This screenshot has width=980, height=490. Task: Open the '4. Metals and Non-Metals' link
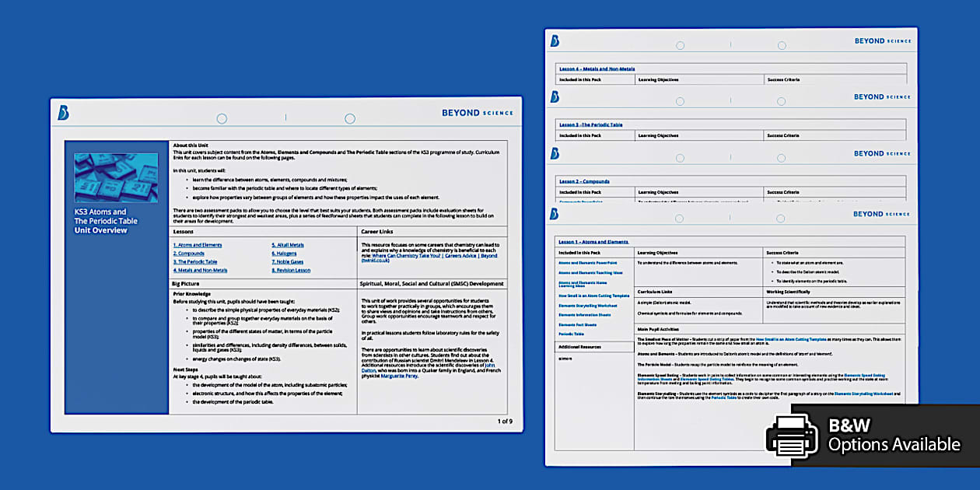[x=201, y=271]
